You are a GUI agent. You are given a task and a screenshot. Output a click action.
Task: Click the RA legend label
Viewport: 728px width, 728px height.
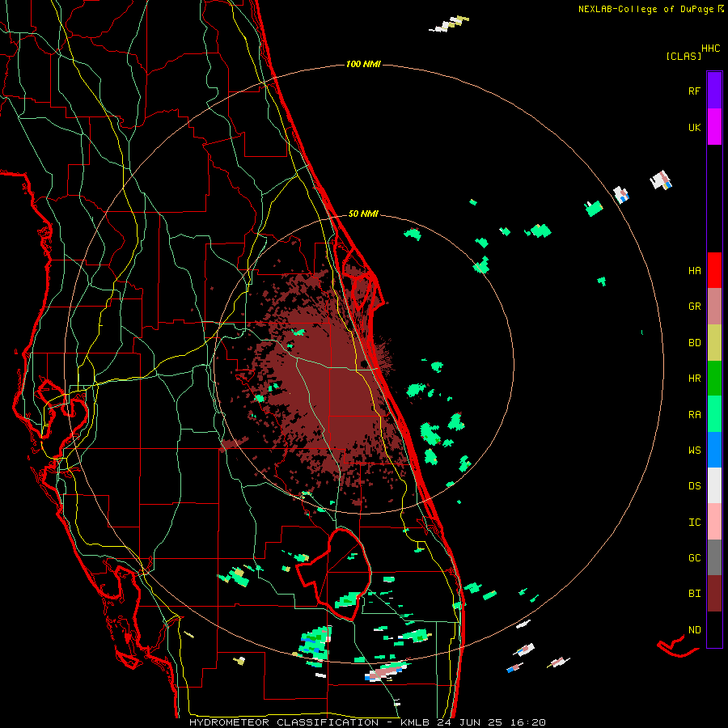click(694, 415)
